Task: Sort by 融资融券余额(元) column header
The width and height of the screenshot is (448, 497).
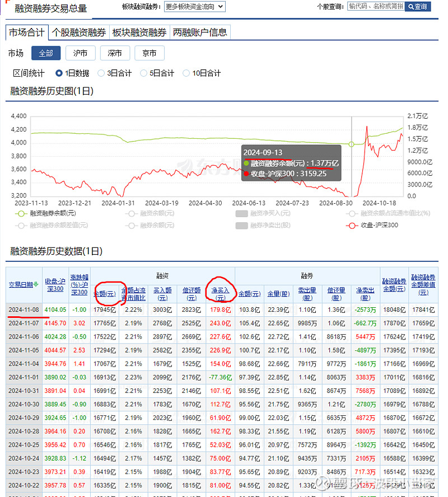Action: click(394, 285)
